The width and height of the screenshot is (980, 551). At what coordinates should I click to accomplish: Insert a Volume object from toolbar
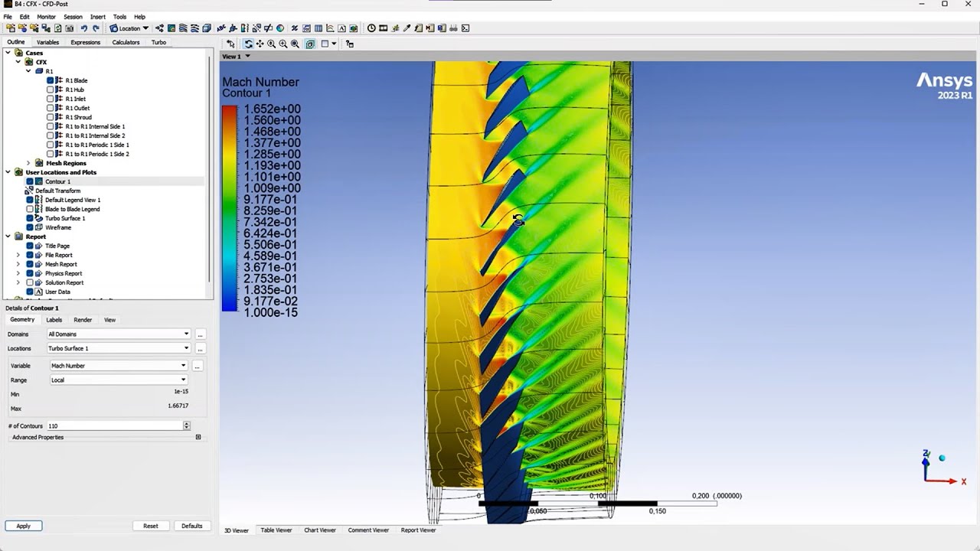point(207,28)
